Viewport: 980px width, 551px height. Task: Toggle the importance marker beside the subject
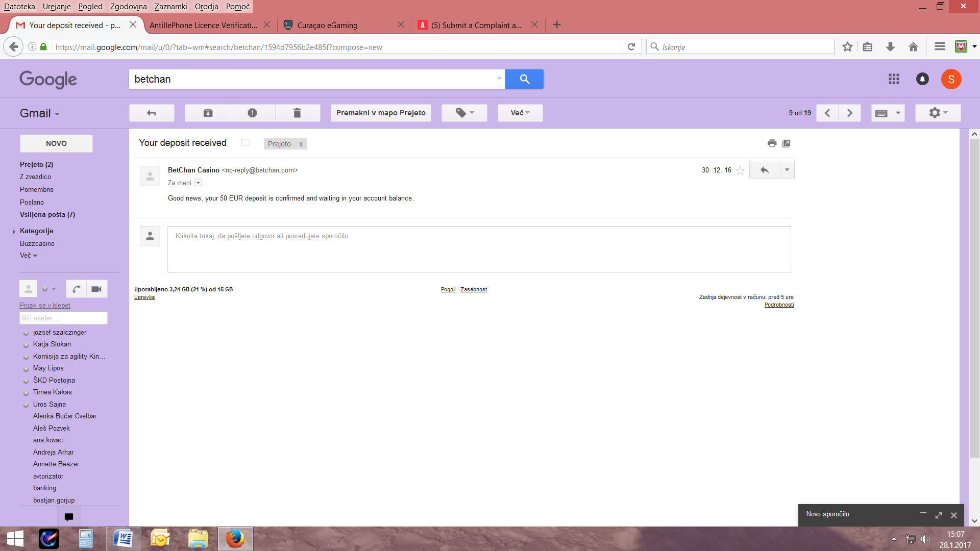click(246, 143)
